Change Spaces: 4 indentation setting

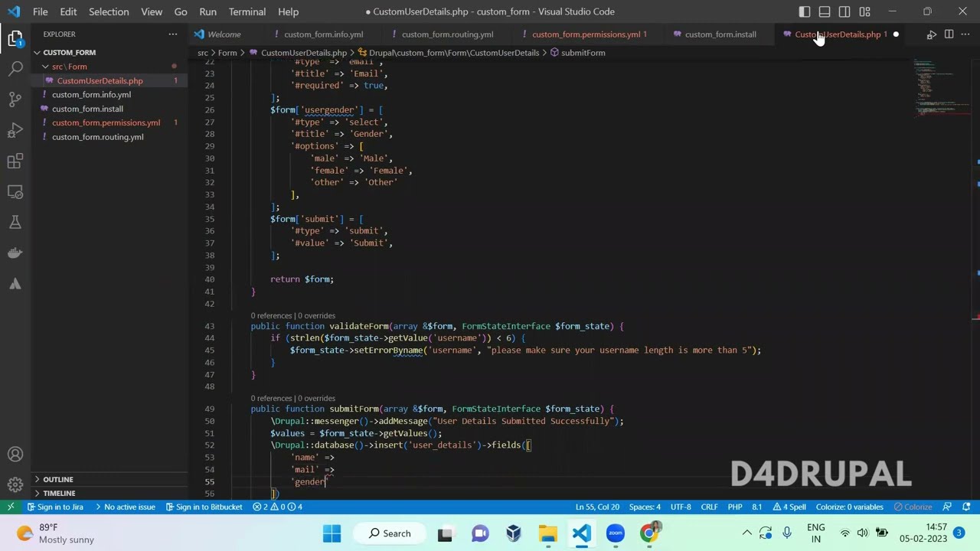pyautogui.click(x=645, y=507)
